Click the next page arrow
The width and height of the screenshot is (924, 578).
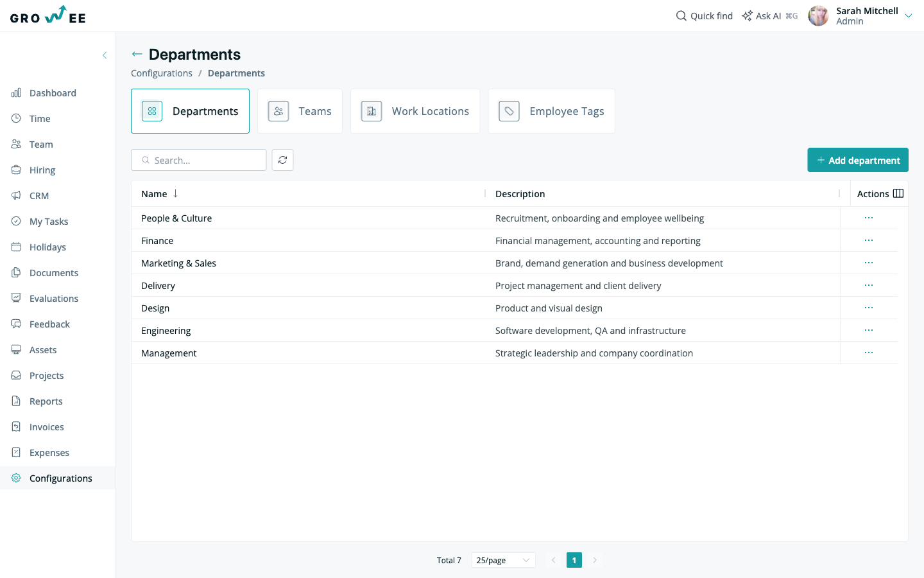click(x=595, y=560)
